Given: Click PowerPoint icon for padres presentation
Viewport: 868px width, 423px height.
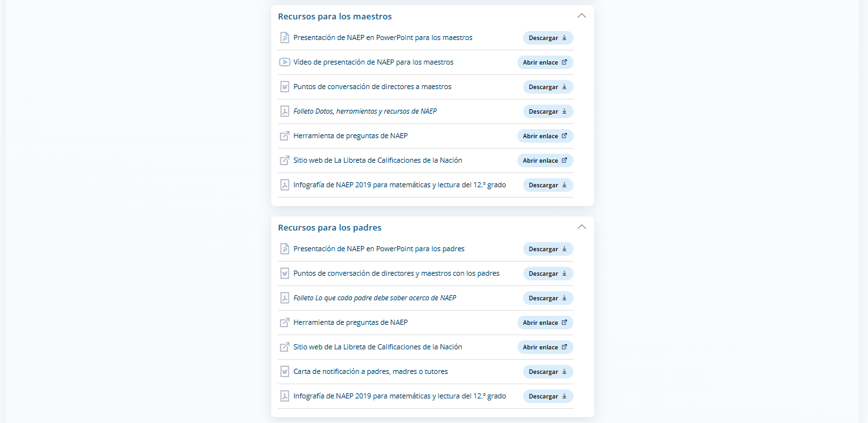Looking at the screenshot, I should (x=284, y=249).
